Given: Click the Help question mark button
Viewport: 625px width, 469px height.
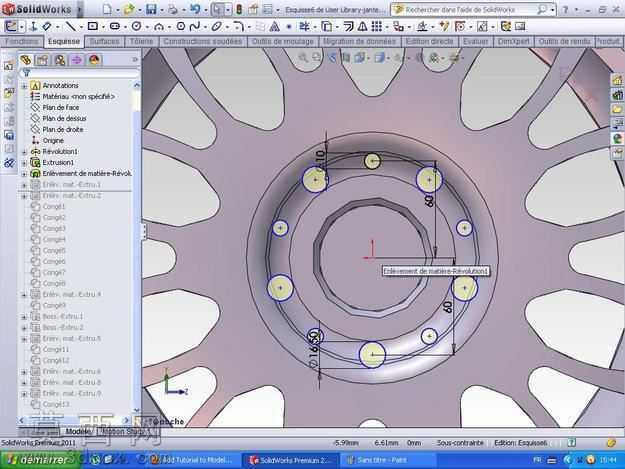Looking at the screenshot, I should (565, 10).
